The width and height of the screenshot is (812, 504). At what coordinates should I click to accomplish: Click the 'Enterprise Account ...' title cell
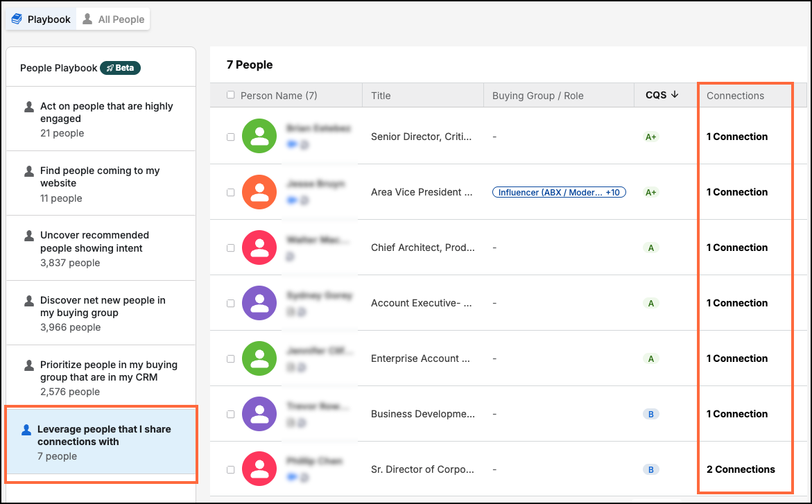[420, 358]
